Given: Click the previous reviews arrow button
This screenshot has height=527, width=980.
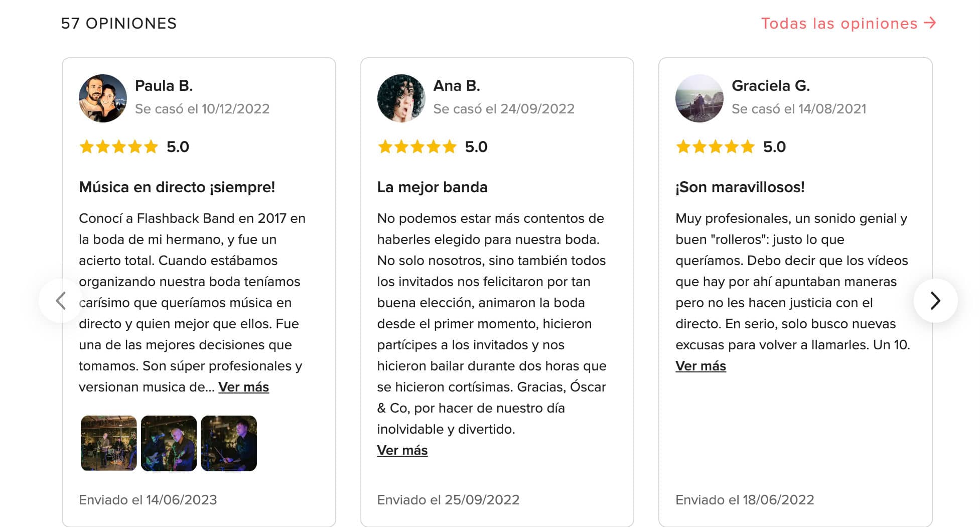Looking at the screenshot, I should click(61, 301).
